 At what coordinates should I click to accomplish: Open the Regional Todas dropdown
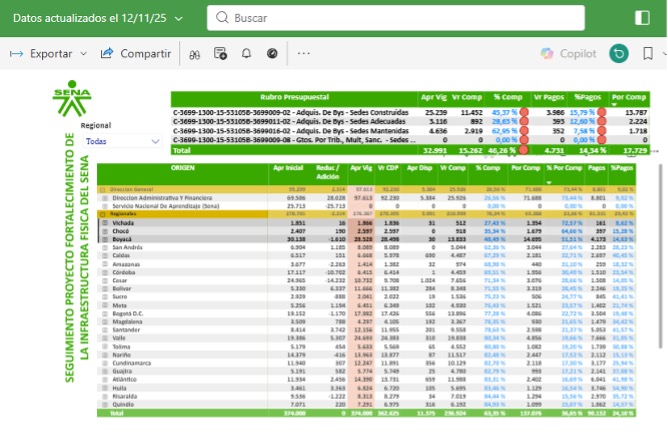(x=122, y=142)
